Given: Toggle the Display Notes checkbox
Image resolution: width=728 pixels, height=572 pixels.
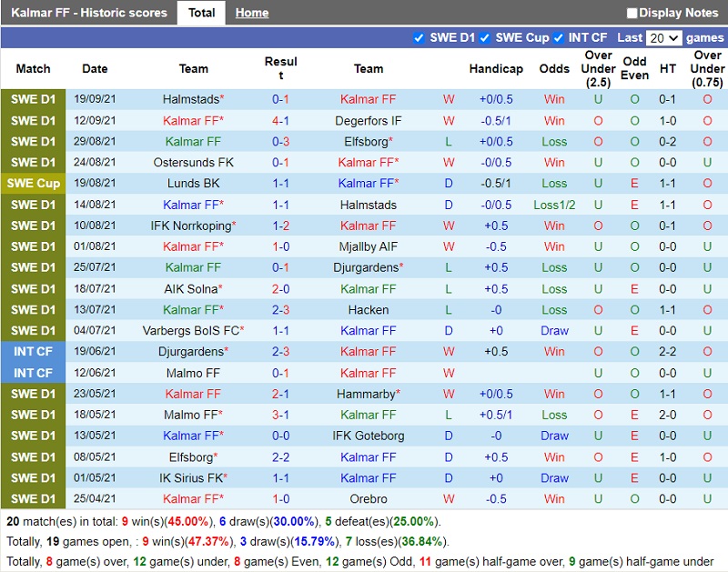Looking at the screenshot, I should click(x=632, y=13).
